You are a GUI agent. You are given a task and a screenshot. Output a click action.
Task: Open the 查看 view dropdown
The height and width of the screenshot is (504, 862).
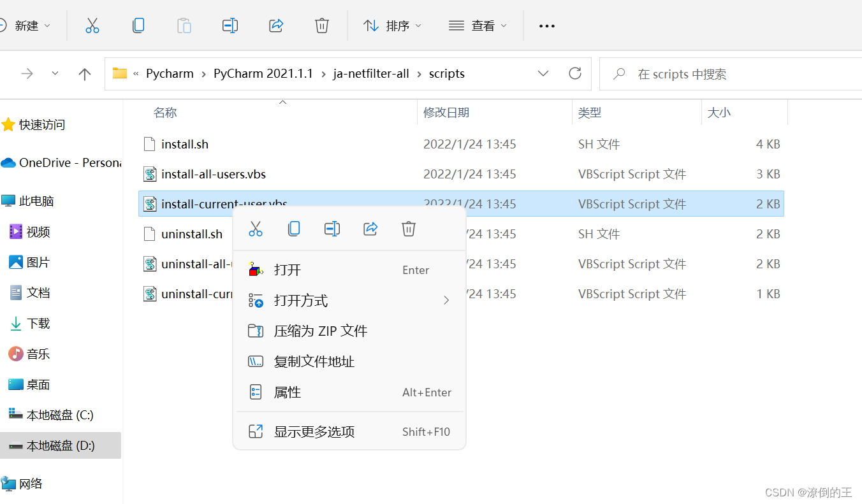[x=477, y=25]
